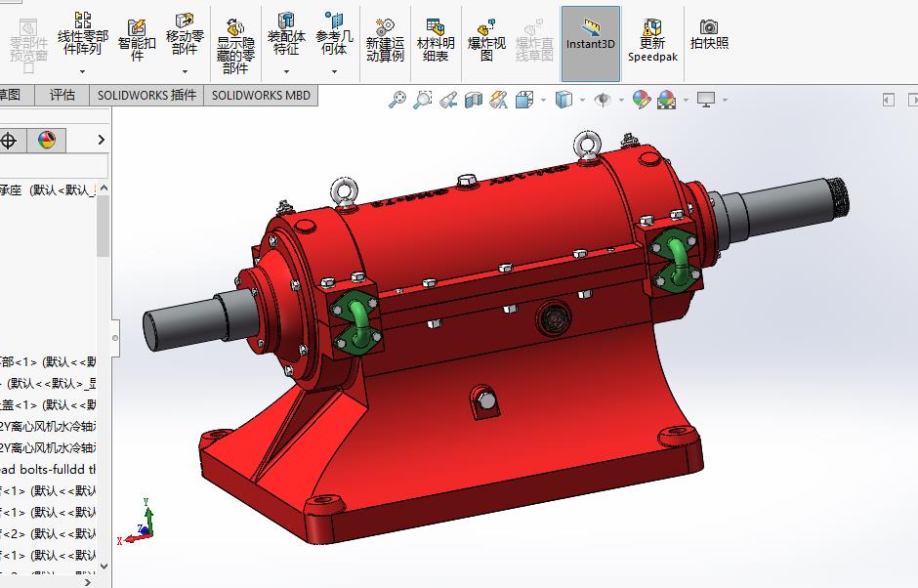The image size is (918, 588).
Task: Open Hide/Show Items dropdown arrow
Action: pos(621,101)
